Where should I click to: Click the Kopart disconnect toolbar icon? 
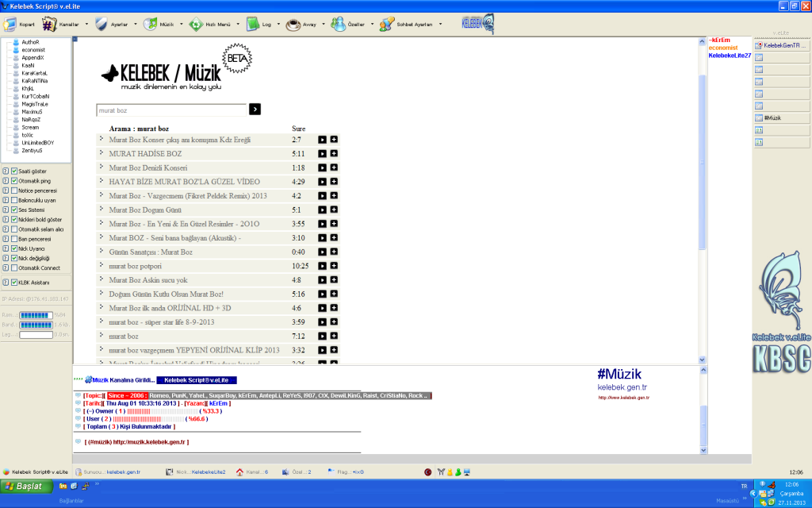pyautogui.click(x=10, y=25)
